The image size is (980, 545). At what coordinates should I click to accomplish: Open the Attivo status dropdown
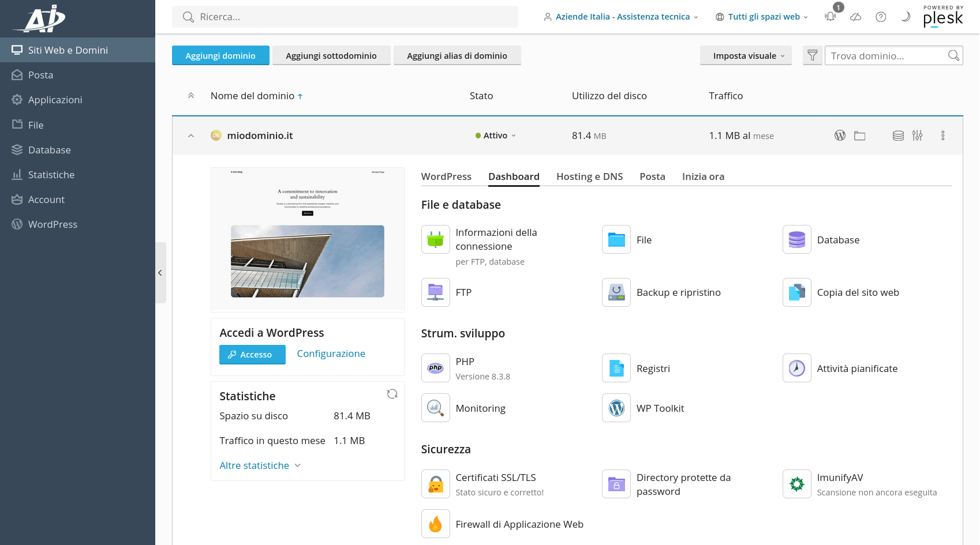496,136
